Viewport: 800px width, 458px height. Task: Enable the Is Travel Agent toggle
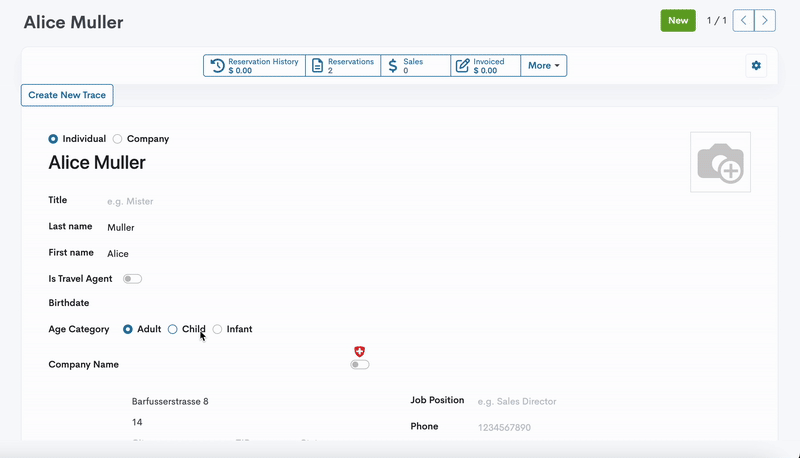pos(132,279)
